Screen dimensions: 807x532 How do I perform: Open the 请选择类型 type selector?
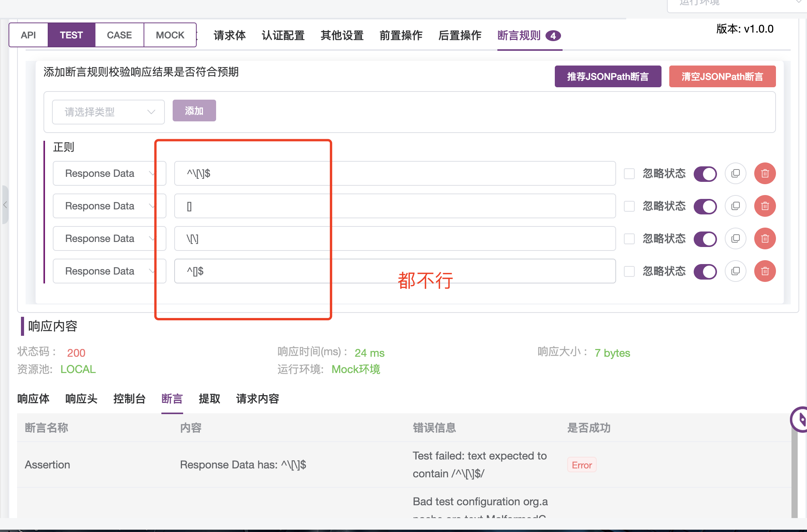[x=108, y=112]
